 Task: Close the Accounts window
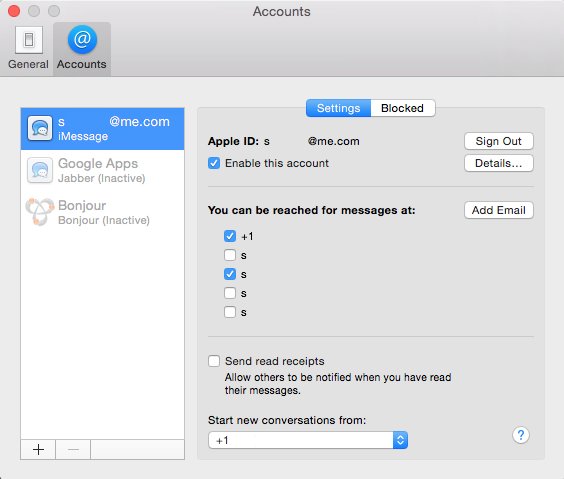pyautogui.click(x=14, y=11)
